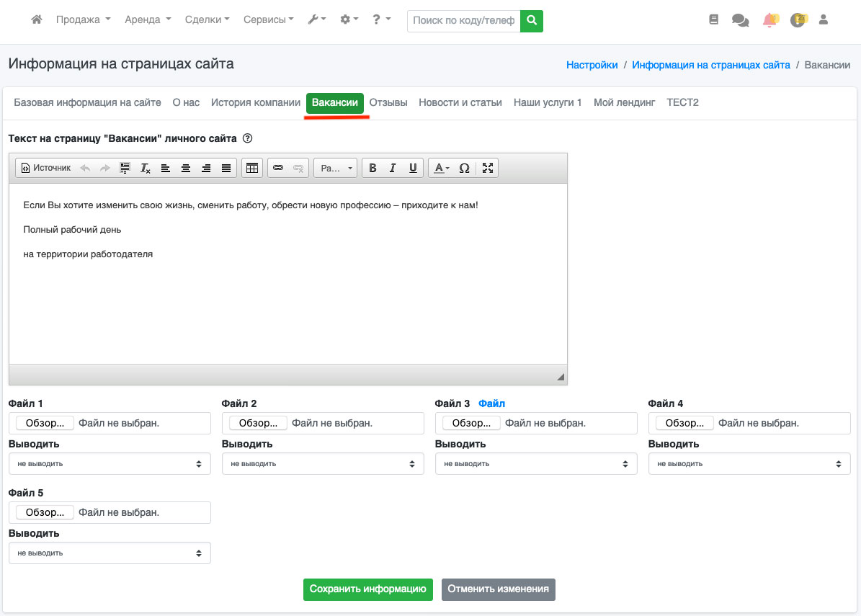Click the Отменить изменения button
Viewport: 861px width, 616px height.
(x=498, y=589)
